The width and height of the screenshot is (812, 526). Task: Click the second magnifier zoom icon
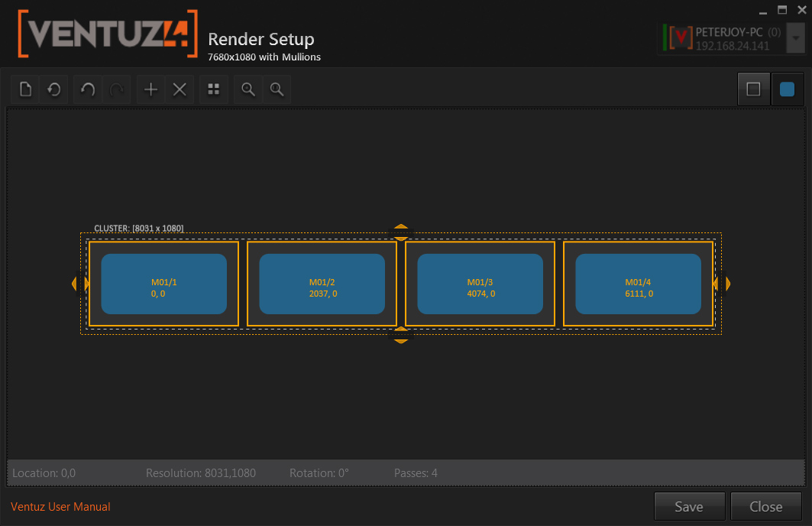(x=277, y=89)
